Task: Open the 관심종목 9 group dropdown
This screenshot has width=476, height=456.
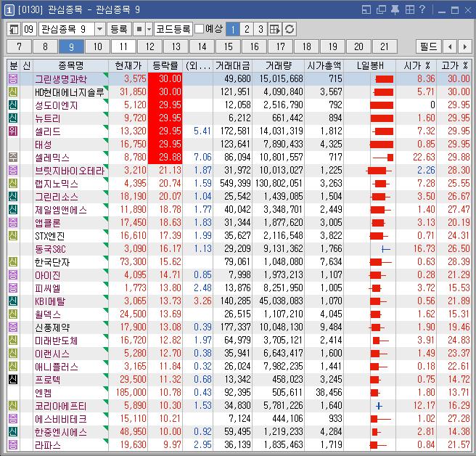Action: [99, 29]
